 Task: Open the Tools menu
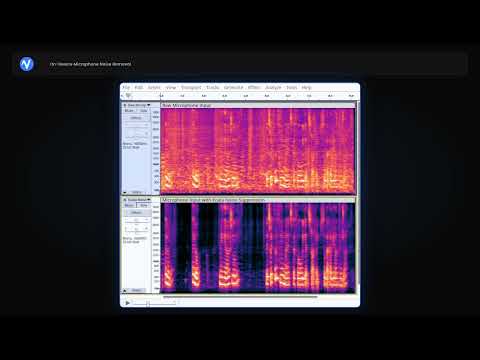coord(292,87)
